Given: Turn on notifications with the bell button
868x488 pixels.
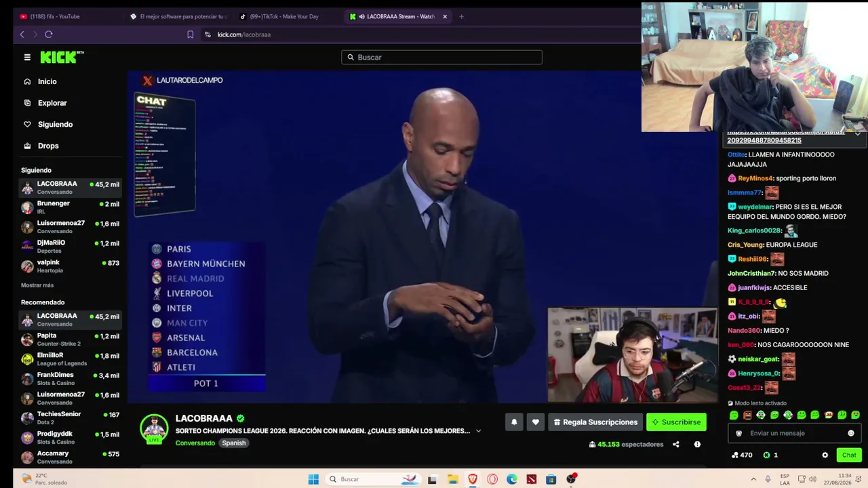Looking at the screenshot, I should 514,422.
